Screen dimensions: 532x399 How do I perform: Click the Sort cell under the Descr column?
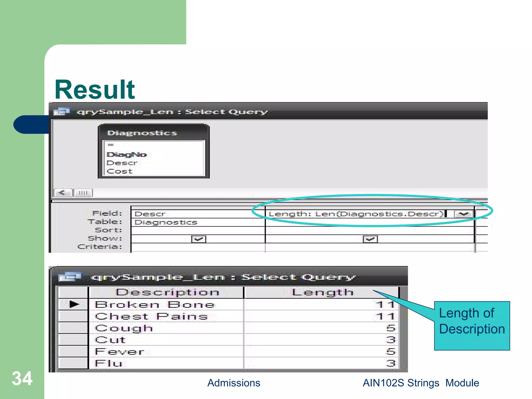click(x=198, y=231)
